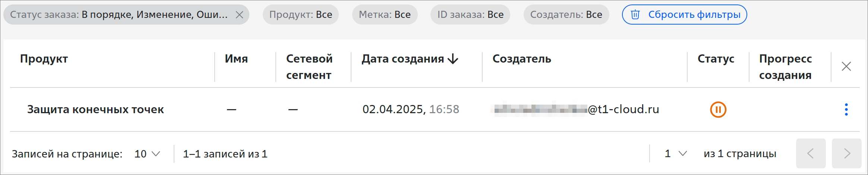Toggle the creation date sort arrow
The image size is (868, 175).
pyautogui.click(x=453, y=59)
